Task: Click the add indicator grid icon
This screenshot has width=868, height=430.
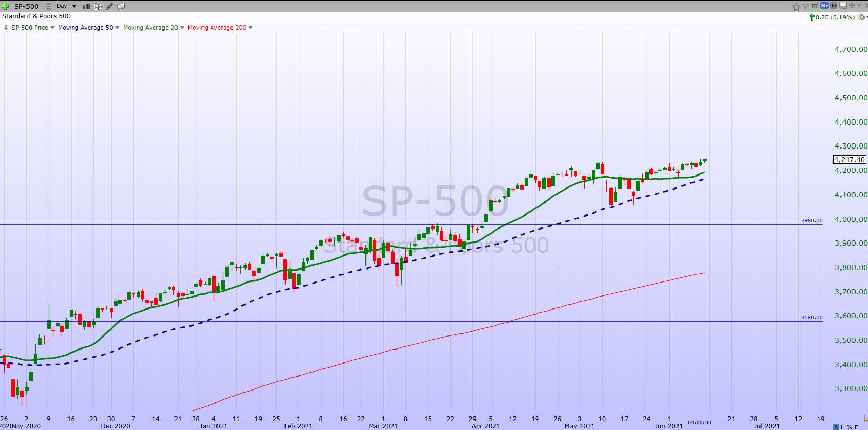Action: (98, 7)
